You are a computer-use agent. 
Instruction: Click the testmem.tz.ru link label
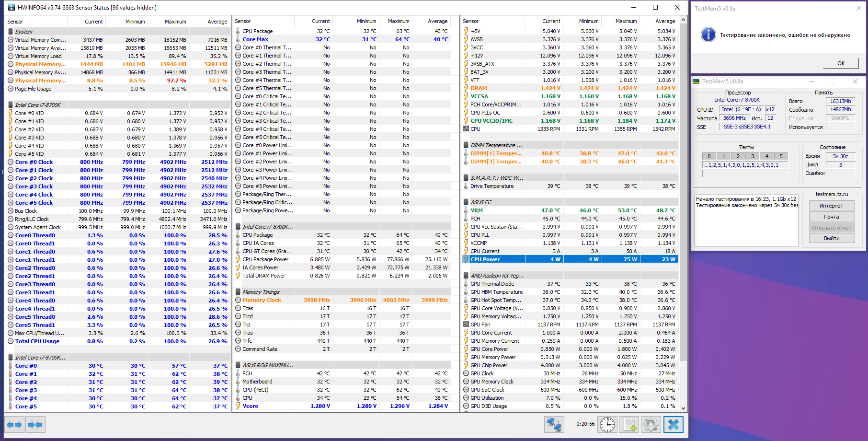pyautogui.click(x=832, y=194)
